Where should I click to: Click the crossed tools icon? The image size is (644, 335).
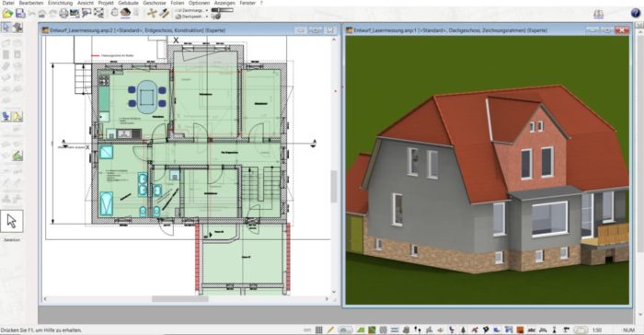coord(152,13)
